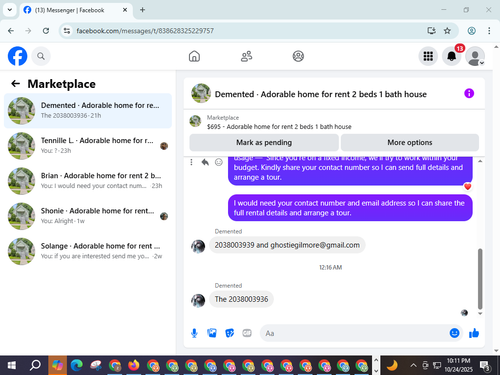Open the Shonie conversation
500x375 pixels.
[x=88, y=216]
